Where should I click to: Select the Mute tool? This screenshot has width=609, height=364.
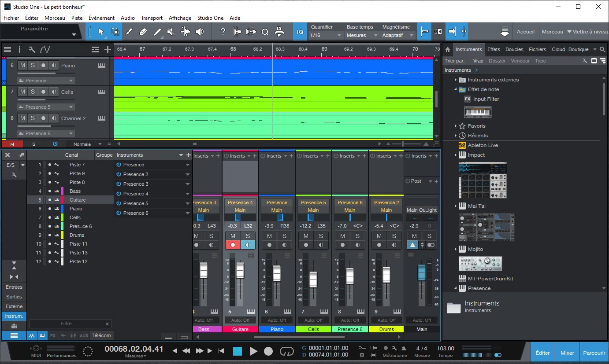(x=171, y=32)
